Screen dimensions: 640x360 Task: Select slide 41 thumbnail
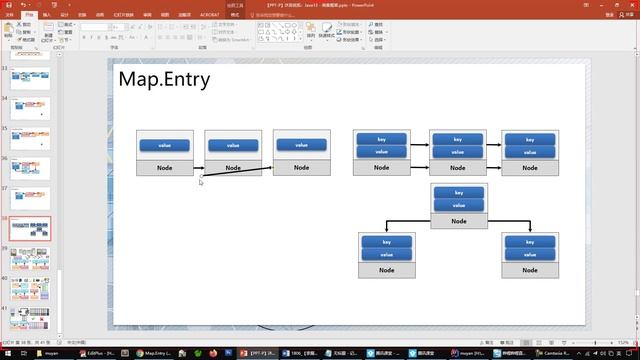pyautogui.click(x=30, y=319)
